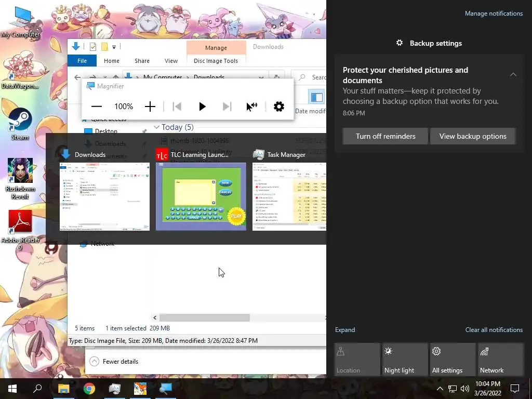Expand quick actions panel
Image resolution: width=532 pixels, height=399 pixels.
click(345, 330)
